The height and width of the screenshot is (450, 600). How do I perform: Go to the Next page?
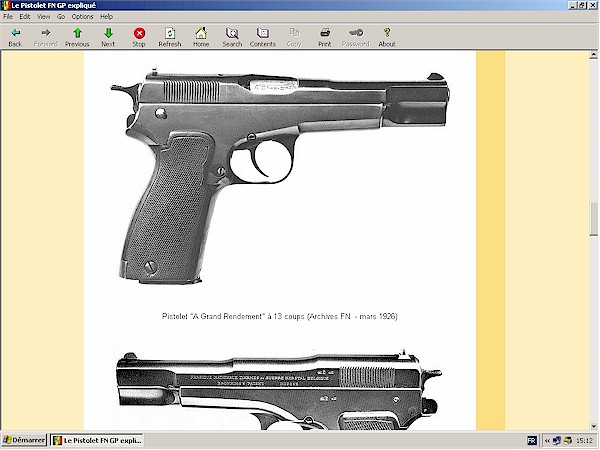108,37
